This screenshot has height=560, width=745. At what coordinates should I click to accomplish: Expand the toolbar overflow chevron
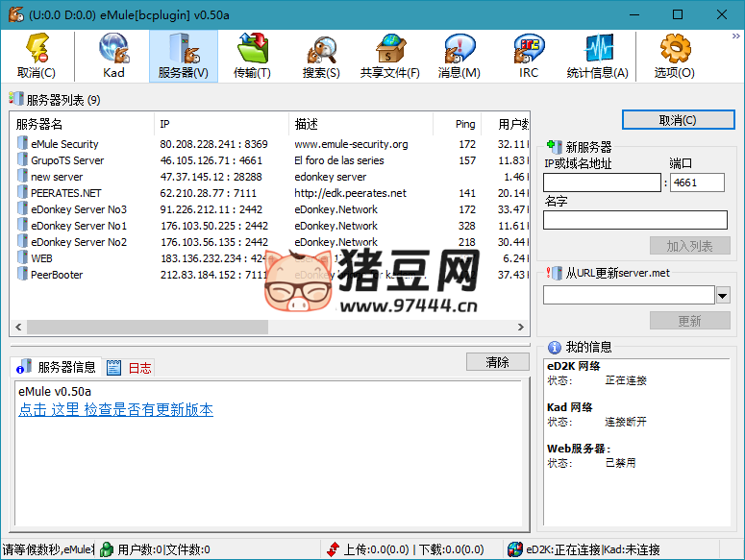(x=736, y=36)
